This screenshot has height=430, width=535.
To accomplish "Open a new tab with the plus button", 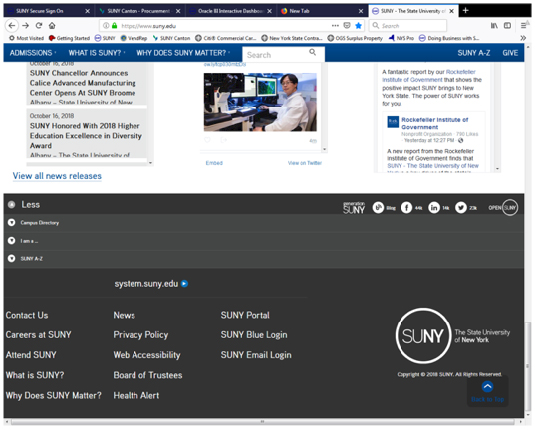I will click(x=465, y=11).
